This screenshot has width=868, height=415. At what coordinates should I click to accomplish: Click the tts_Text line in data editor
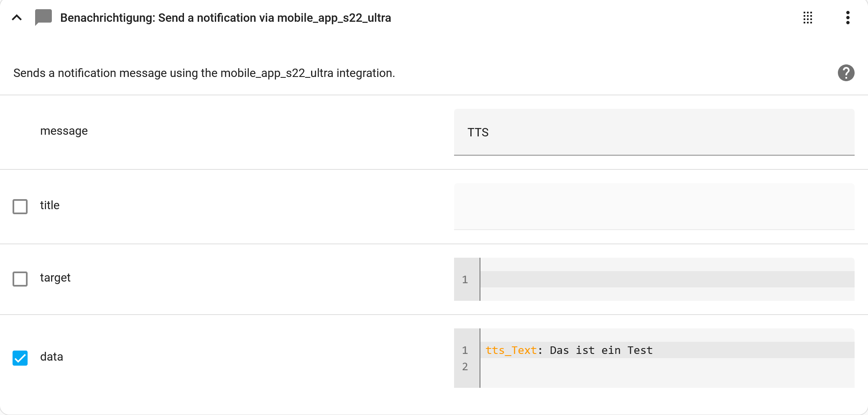(x=667, y=350)
